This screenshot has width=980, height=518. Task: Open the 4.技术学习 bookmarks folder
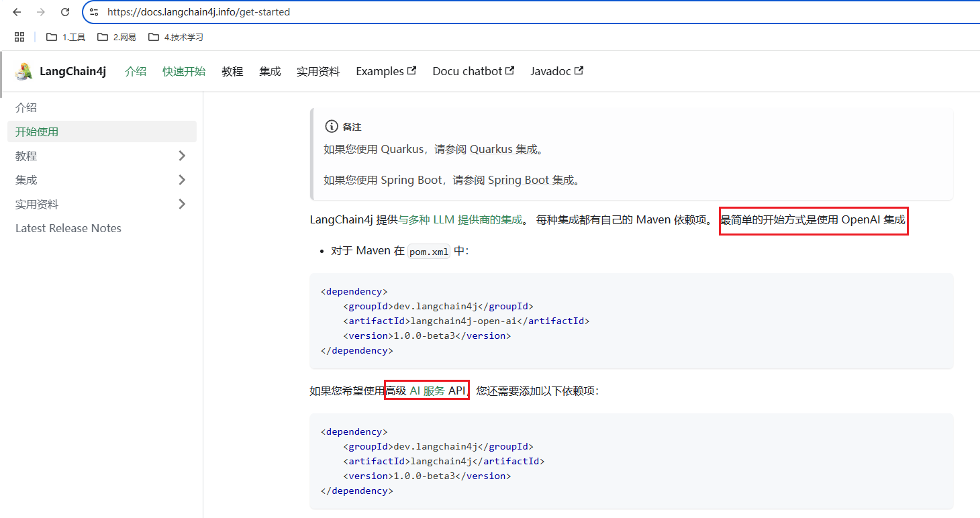pos(176,37)
